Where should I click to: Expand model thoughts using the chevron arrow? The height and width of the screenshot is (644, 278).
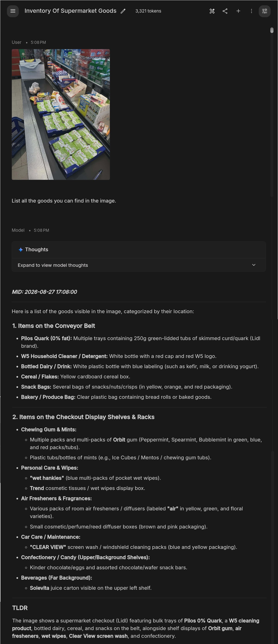pyautogui.click(x=254, y=265)
